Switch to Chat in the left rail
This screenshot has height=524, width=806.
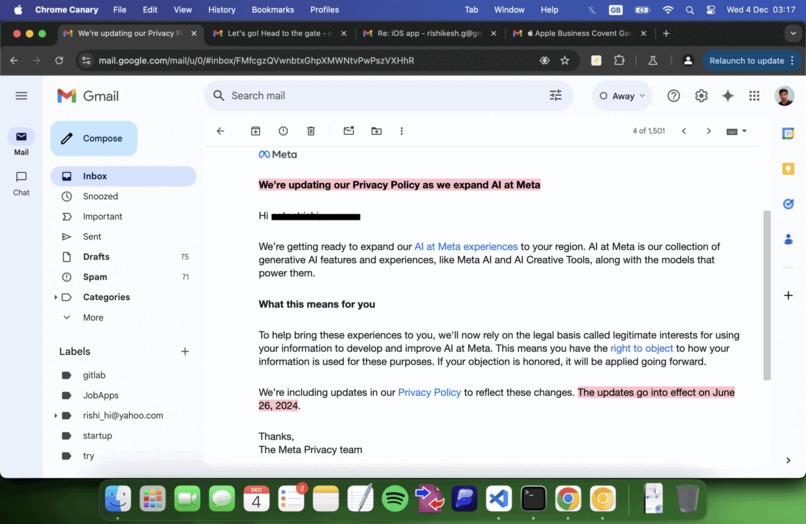pos(21,183)
